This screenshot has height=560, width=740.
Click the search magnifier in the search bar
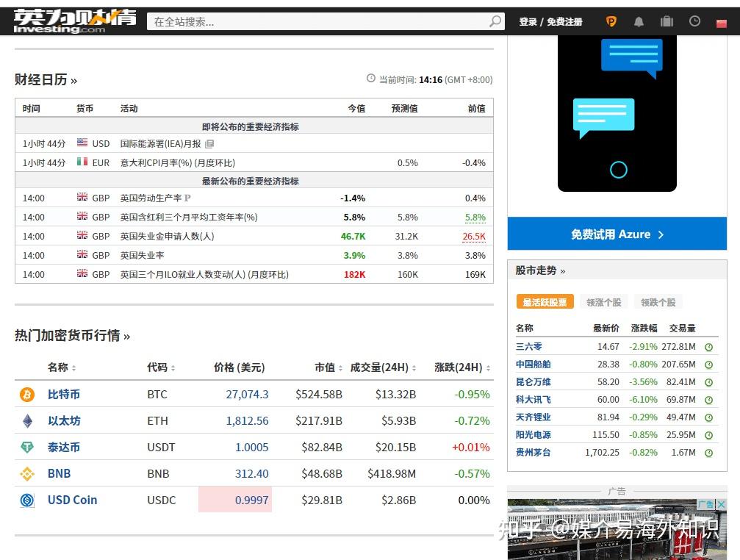pyautogui.click(x=496, y=21)
